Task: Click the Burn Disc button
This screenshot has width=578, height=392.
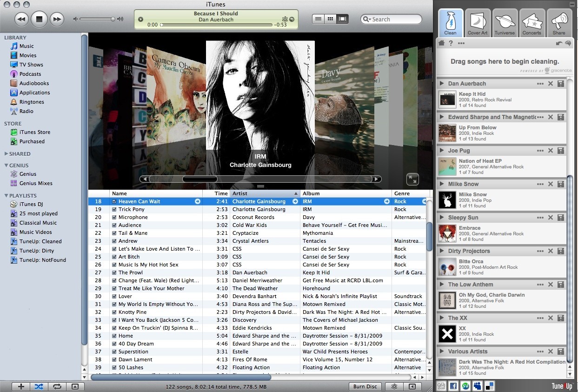Action: coord(365,386)
